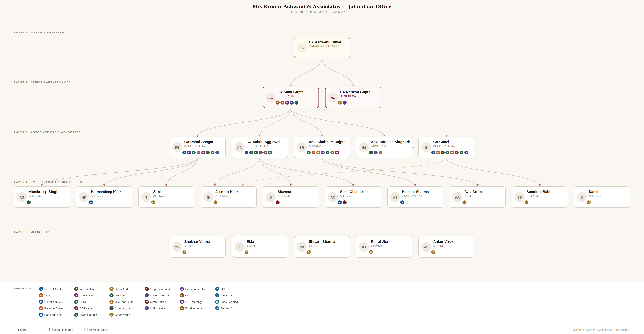Image resolution: width=644 pixels, height=334 pixels.
Task: Select ITR filling in the verticals legend
Action: (118, 296)
